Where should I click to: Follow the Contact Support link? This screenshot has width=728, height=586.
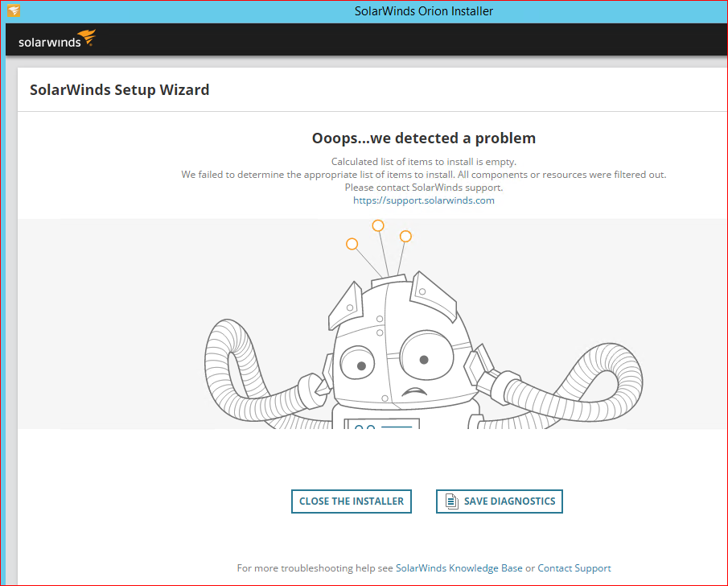click(574, 567)
